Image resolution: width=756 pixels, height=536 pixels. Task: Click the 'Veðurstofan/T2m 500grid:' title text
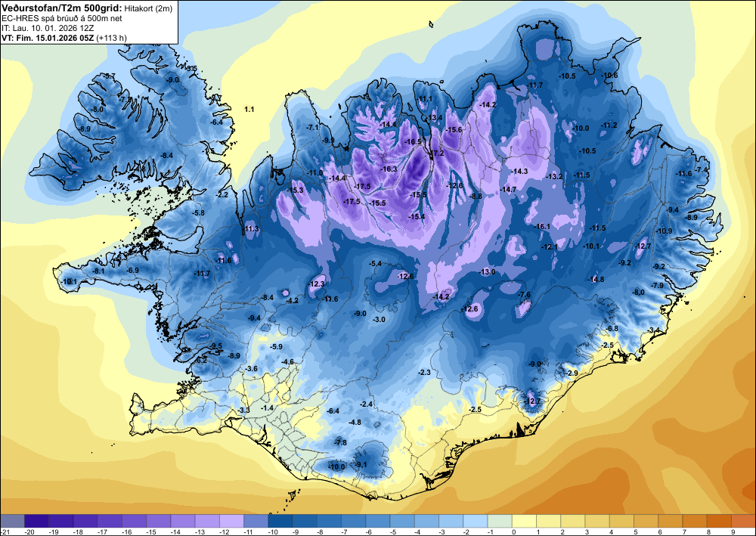coord(62,8)
